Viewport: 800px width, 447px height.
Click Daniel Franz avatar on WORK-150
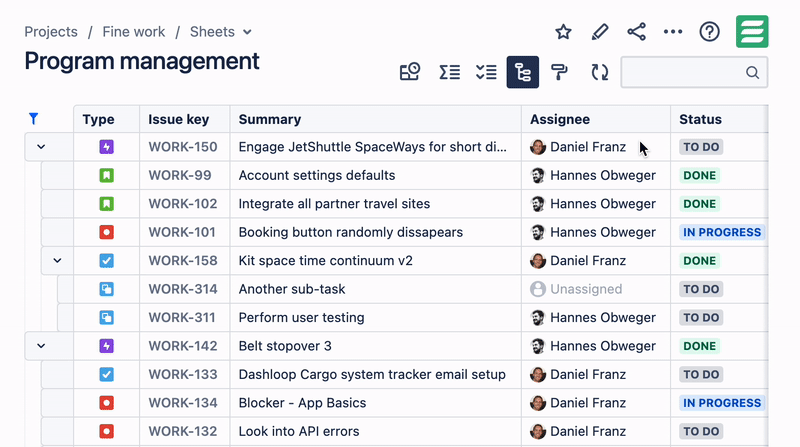[538, 147]
